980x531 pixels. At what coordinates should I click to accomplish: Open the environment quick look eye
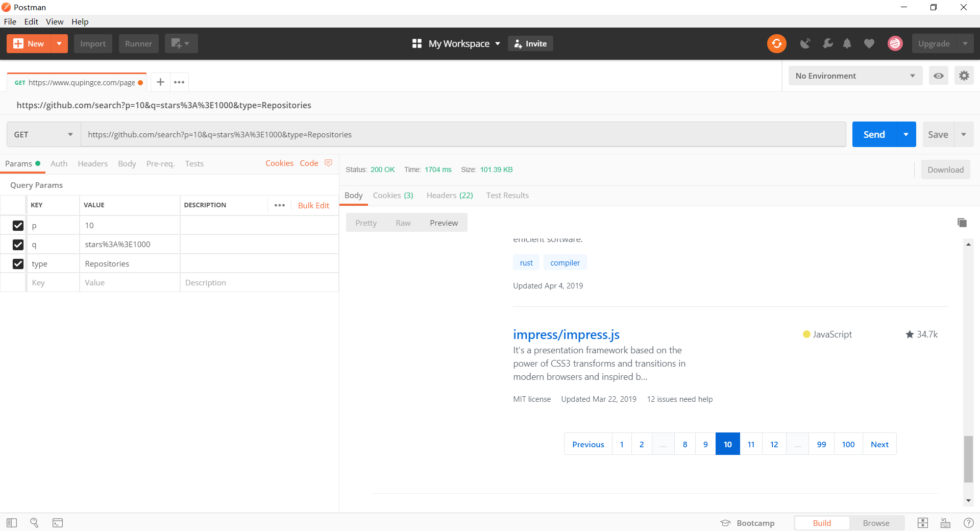(938, 76)
